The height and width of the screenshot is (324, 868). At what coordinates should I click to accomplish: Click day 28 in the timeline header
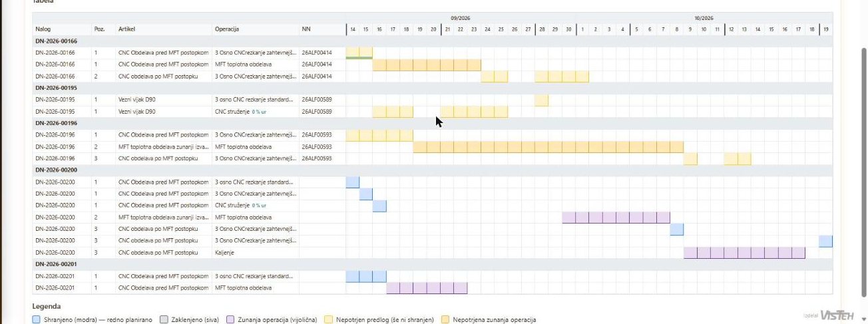pyautogui.click(x=542, y=29)
